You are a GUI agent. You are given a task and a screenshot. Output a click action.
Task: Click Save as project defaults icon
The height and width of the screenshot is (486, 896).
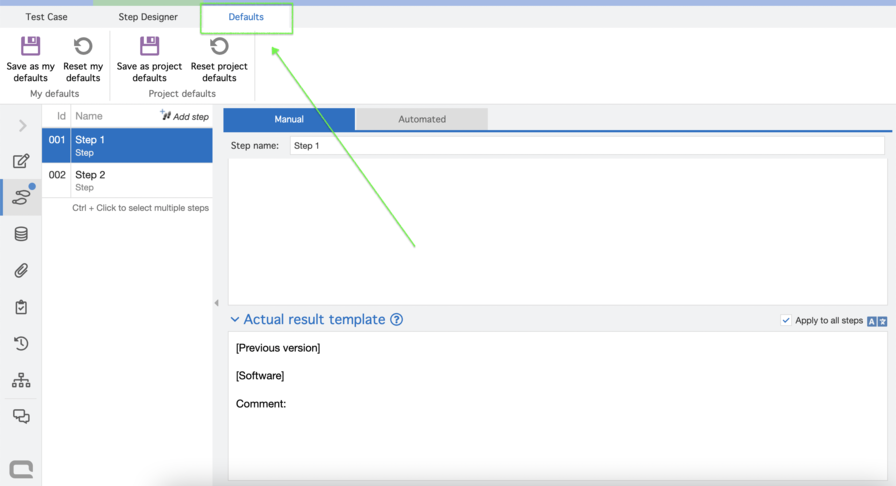pos(149,46)
